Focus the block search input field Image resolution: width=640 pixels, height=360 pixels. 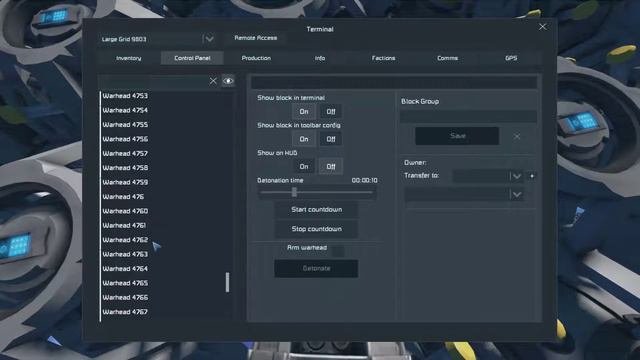point(153,81)
